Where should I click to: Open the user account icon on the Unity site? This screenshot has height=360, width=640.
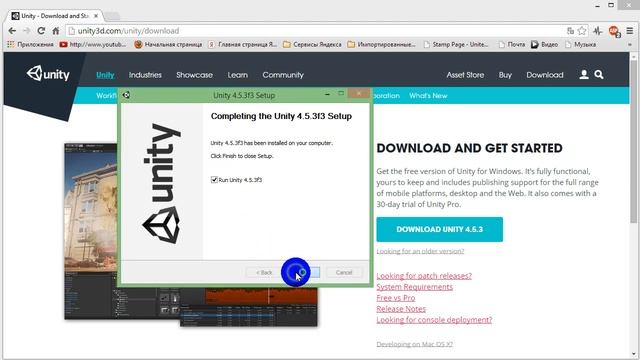pos(584,74)
